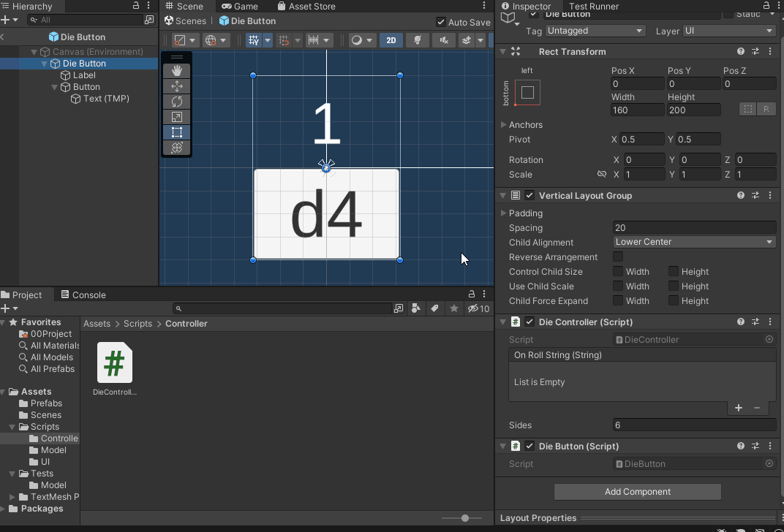Open Hierarchy panel more-options menu
The height and width of the screenshot is (532, 784).
(x=148, y=6)
